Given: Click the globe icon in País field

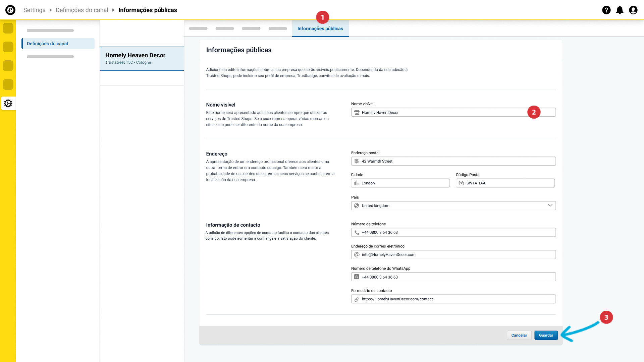Looking at the screenshot, I should tap(357, 205).
